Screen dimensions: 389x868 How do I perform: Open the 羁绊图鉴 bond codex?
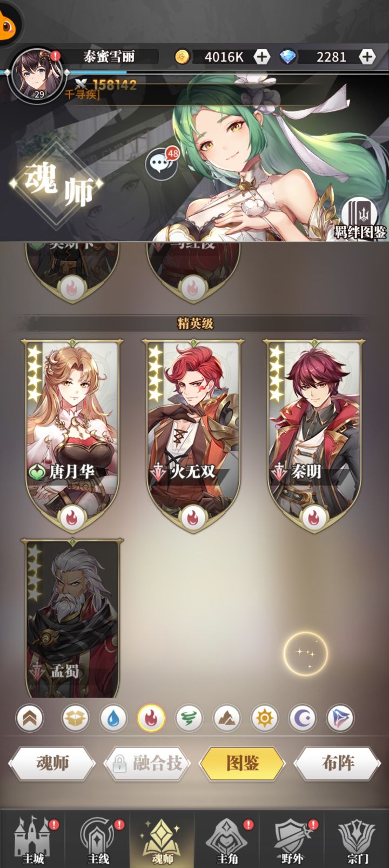[x=360, y=219]
